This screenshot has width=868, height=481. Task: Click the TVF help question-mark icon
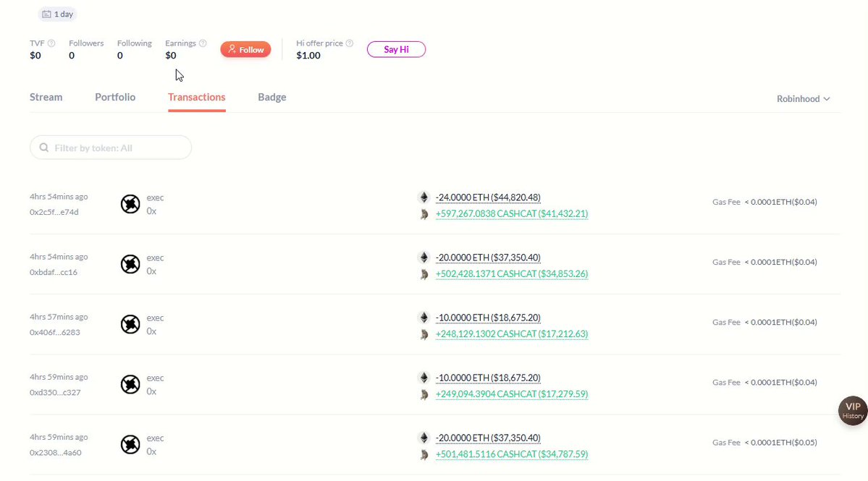51,43
